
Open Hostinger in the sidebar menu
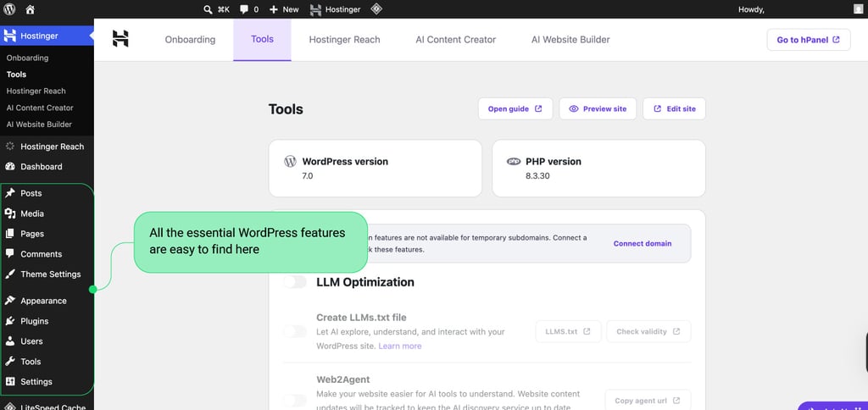(47, 36)
